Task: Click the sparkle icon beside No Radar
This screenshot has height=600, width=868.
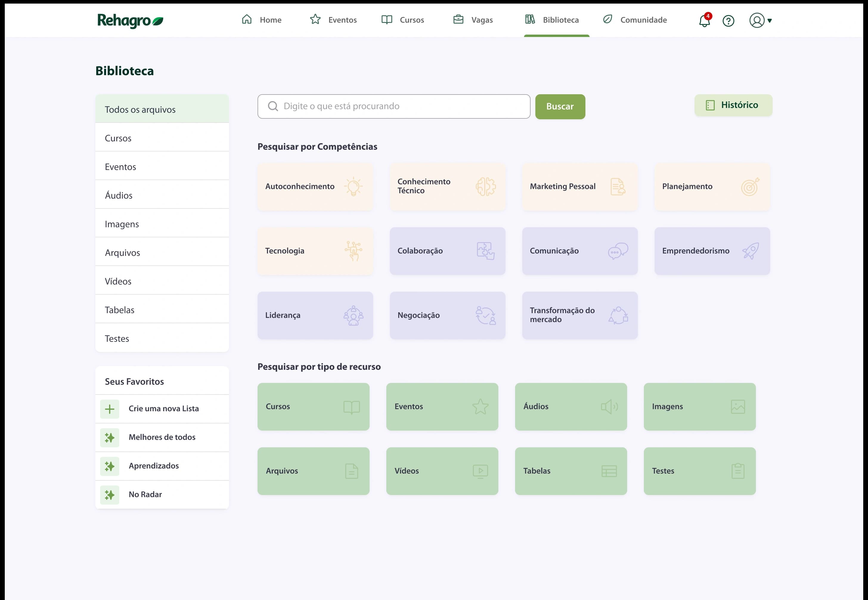Action: pos(109,495)
